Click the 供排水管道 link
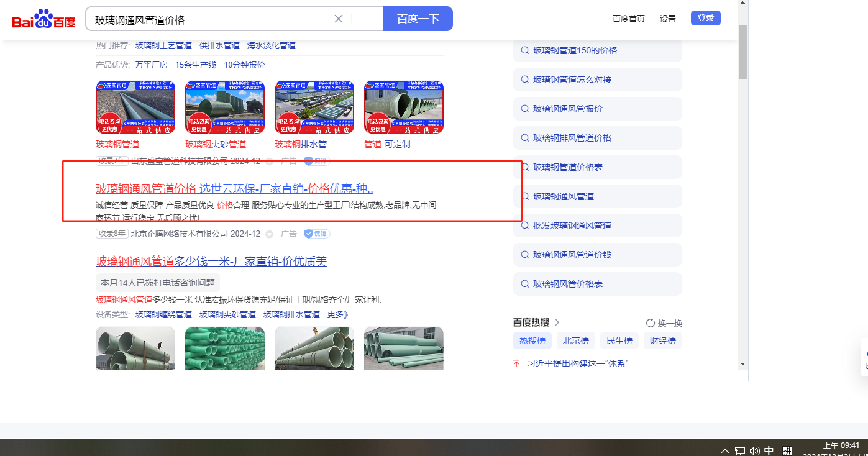 pyautogui.click(x=219, y=45)
